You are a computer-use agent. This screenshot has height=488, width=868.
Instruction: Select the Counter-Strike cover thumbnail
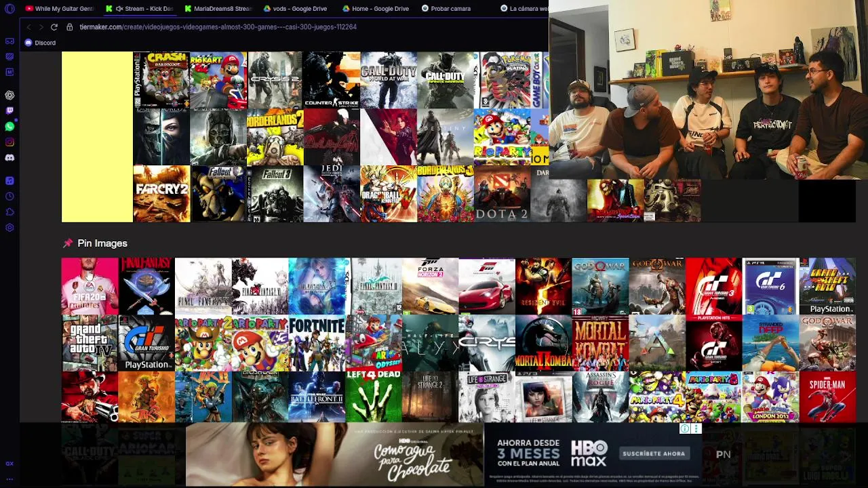tap(332, 80)
